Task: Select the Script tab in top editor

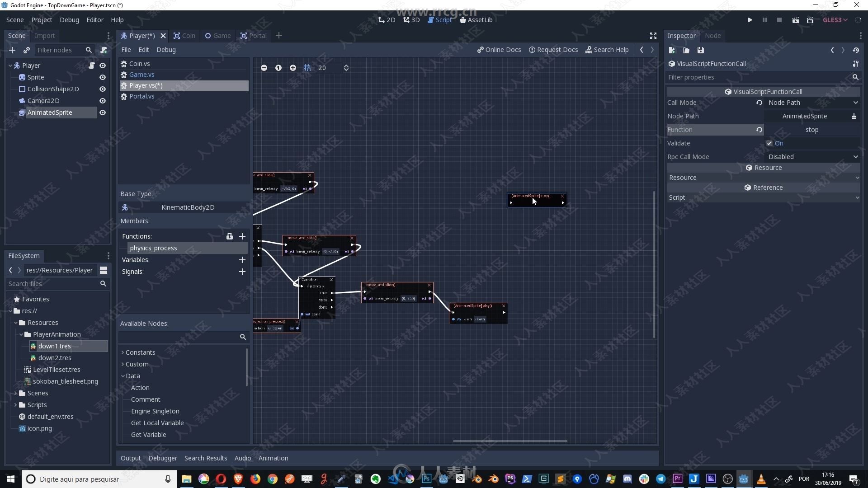Action: 443,20
